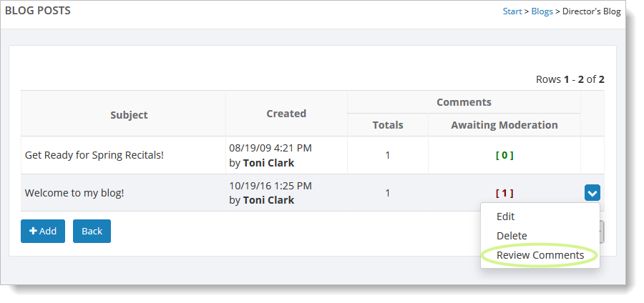Click the Director's Blog breadcrumb text
The width and height of the screenshot is (644, 303).
tap(591, 11)
